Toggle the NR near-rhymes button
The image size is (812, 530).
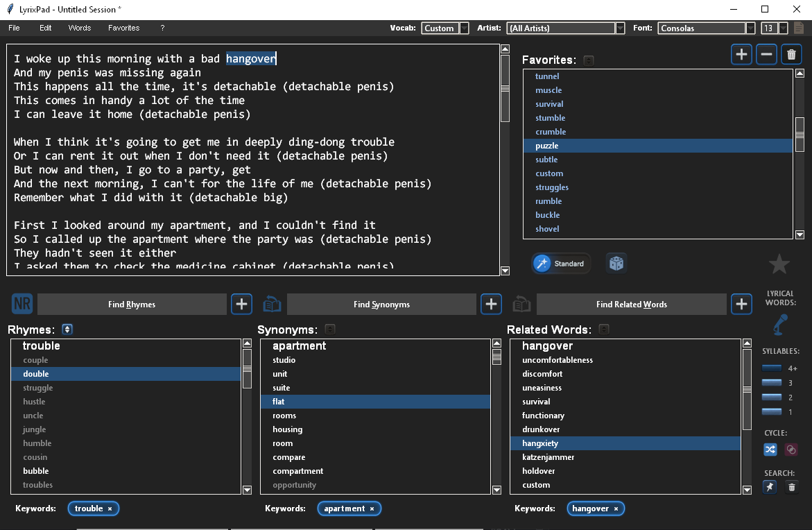[x=22, y=304]
